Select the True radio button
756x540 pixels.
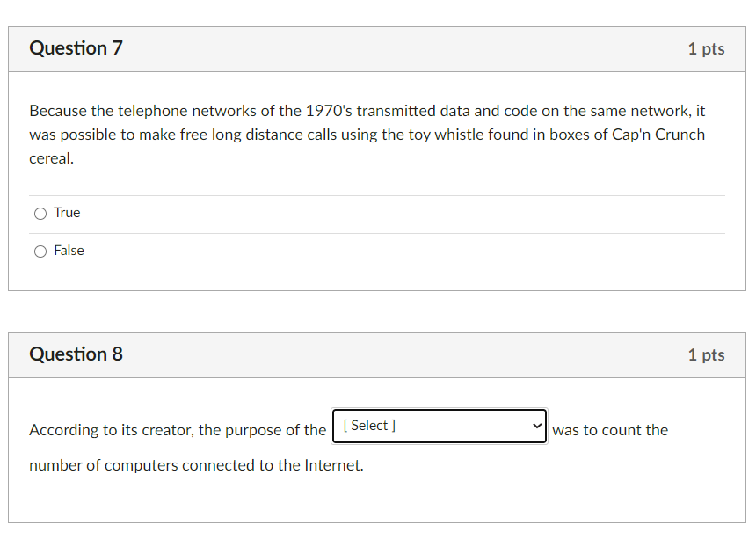tap(40, 213)
